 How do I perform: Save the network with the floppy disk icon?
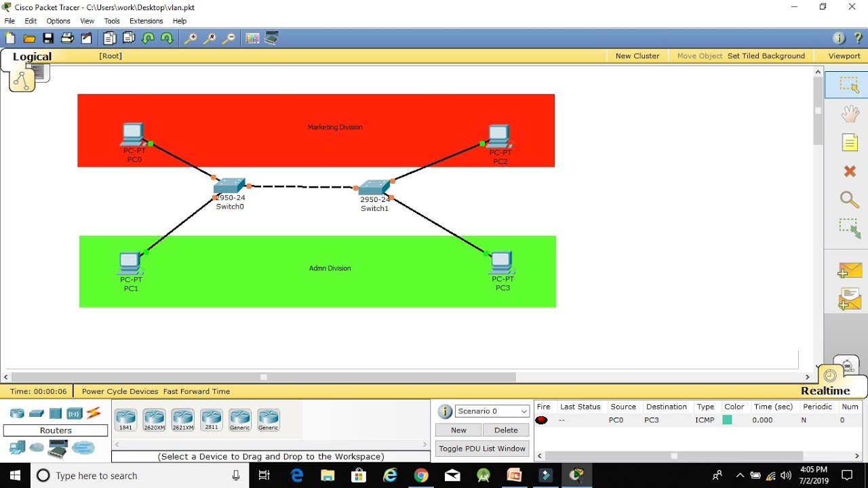click(x=48, y=39)
